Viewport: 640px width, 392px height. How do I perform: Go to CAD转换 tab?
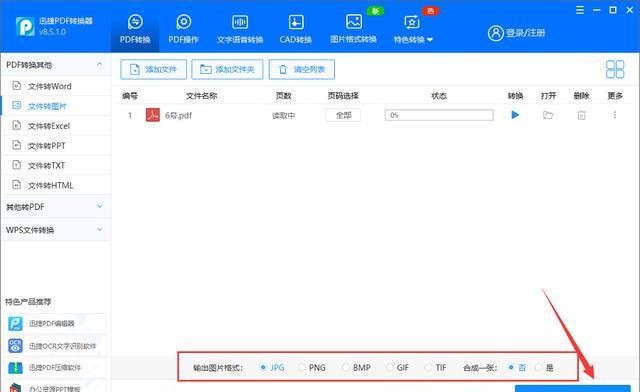tap(296, 28)
